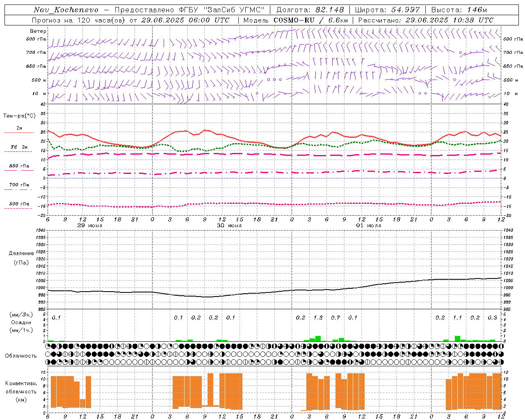Click forecast start time '29.06.2025 06:00 UTC'
The height and width of the screenshot is (420, 525).
point(185,20)
